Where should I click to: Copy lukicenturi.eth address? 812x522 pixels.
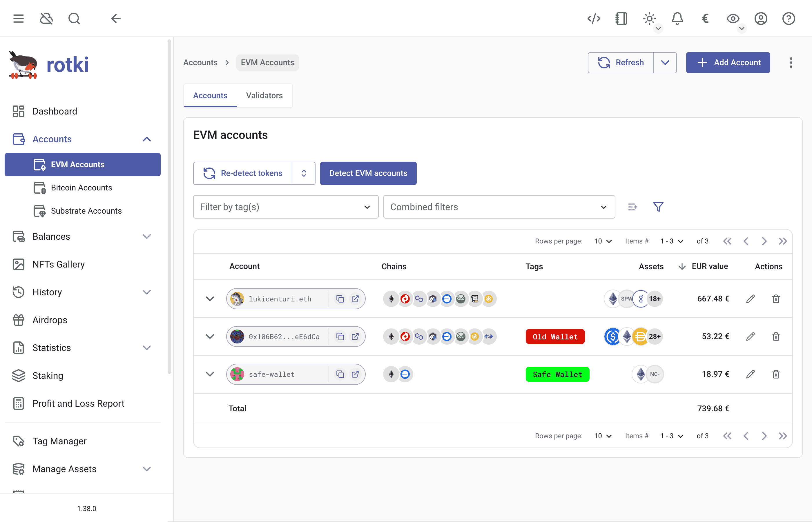click(x=340, y=299)
